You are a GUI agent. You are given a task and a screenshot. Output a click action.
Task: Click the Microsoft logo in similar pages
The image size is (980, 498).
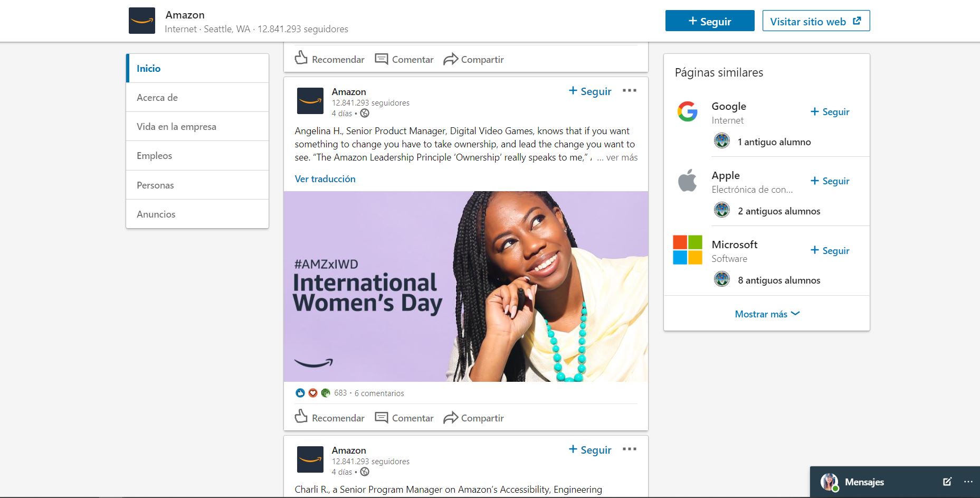687,250
